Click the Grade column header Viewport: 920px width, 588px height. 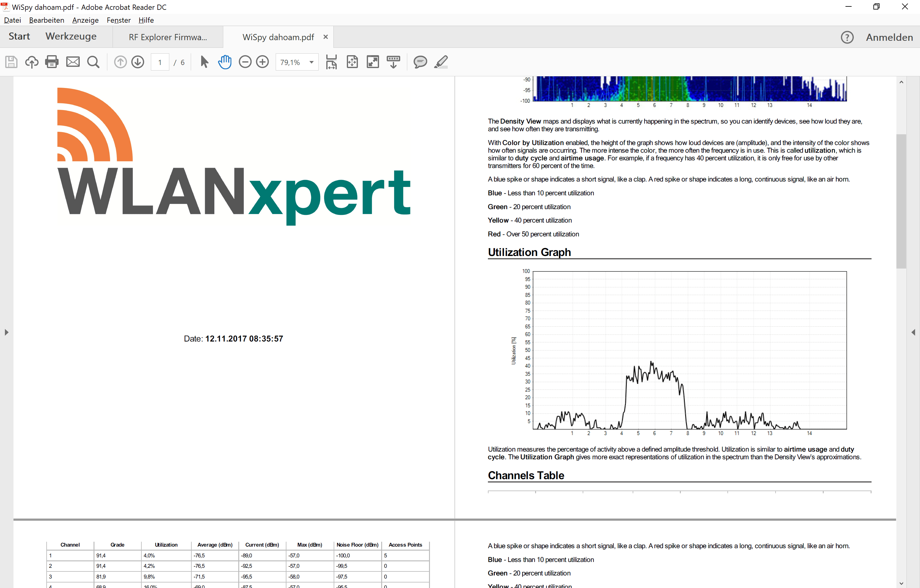click(117, 545)
